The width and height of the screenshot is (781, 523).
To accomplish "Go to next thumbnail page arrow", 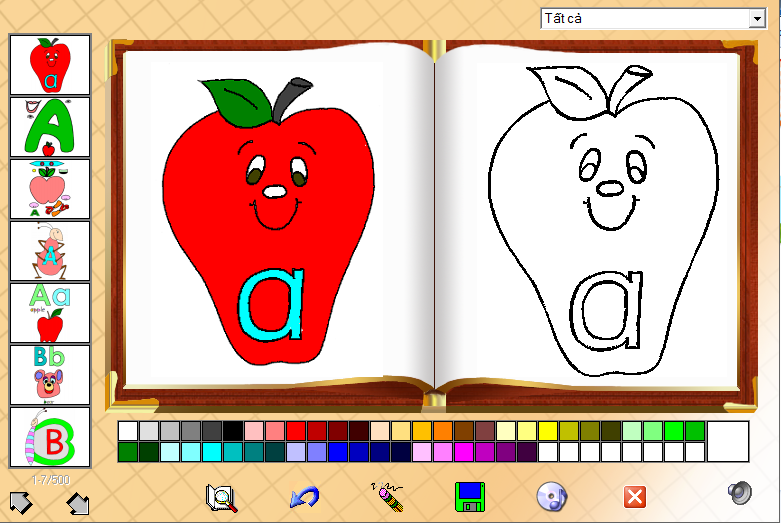I will pos(78,502).
